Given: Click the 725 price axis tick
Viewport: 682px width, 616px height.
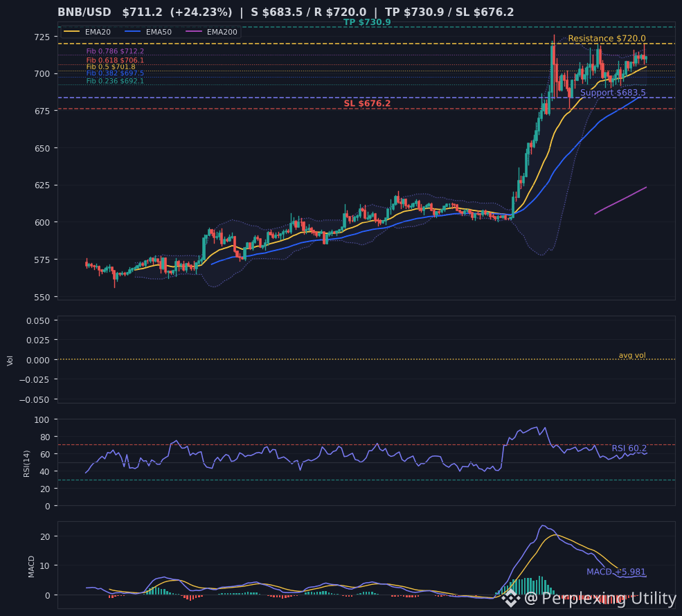Looking at the screenshot, I should pos(42,37).
